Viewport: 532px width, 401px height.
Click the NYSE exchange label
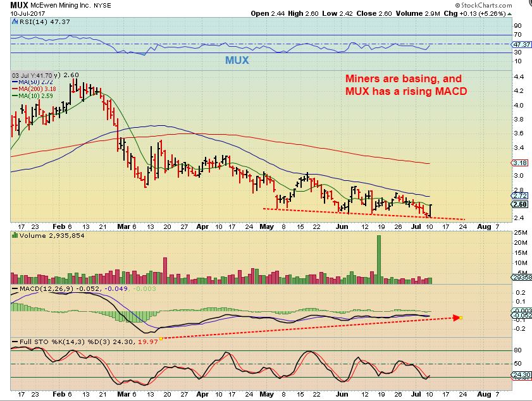click(102, 6)
